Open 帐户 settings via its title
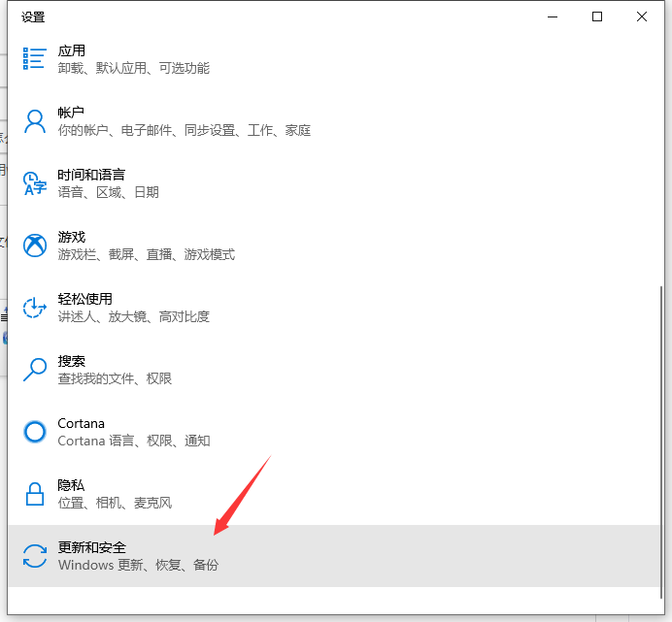The height and width of the screenshot is (622, 672). pyautogui.click(x=71, y=113)
